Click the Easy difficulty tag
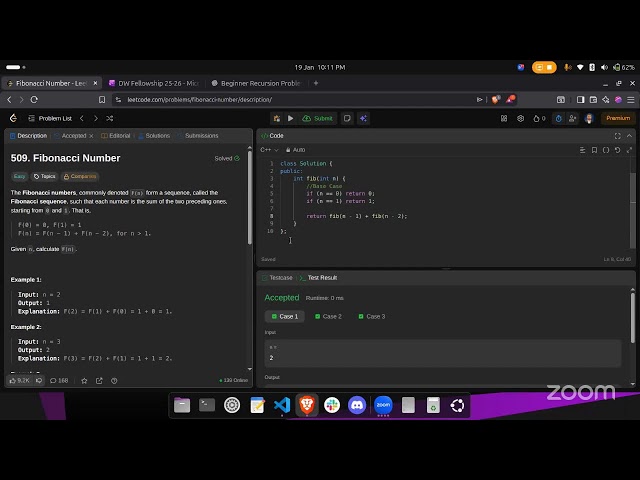Screen dimensions: 640x480 point(19,176)
